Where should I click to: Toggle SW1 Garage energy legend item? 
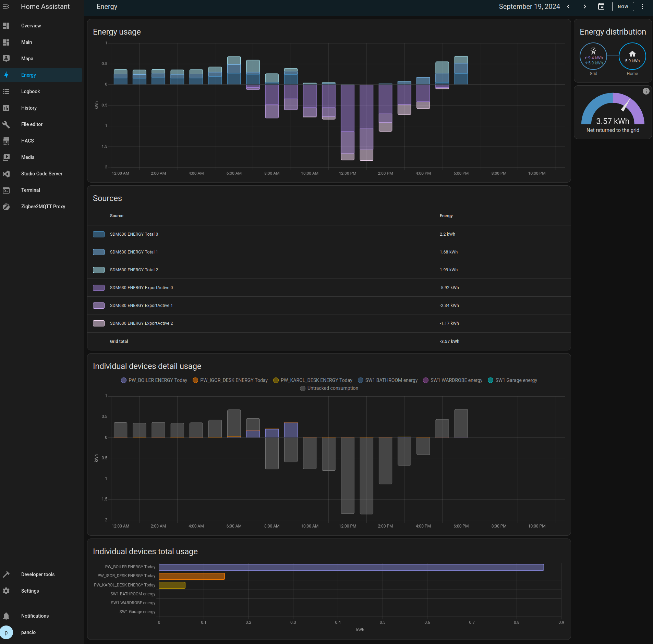coord(512,380)
